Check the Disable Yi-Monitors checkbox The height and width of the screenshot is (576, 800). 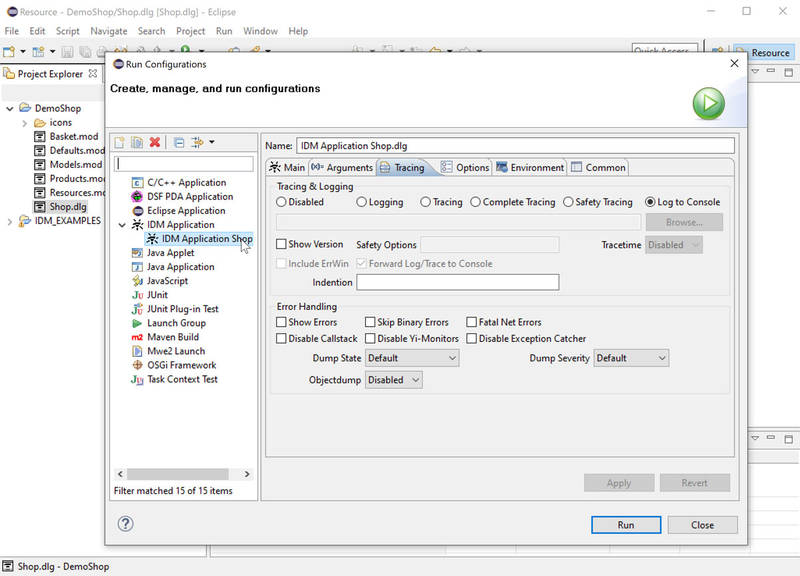[370, 338]
